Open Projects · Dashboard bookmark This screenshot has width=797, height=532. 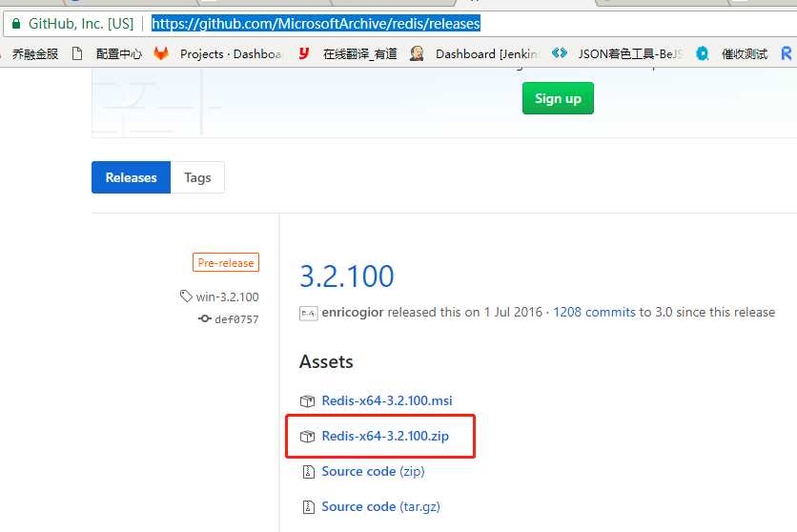click(x=231, y=53)
